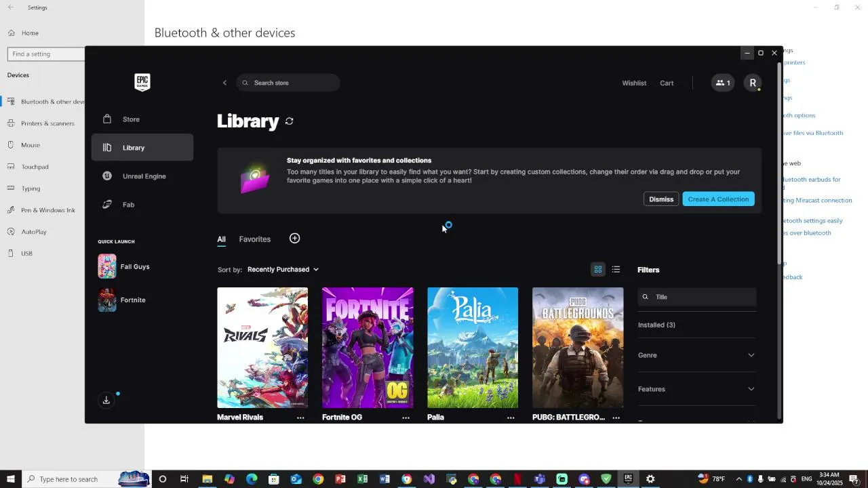Image resolution: width=868 pixels, height=488 pixels.
Task: Launch Fall Guys from Quick Launch
Action: click(x=124, y=266)
